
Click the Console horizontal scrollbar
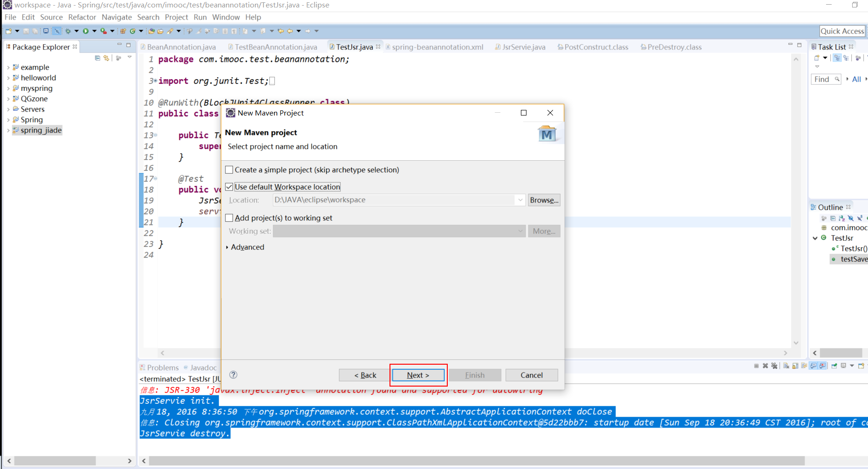pos(477,461)
